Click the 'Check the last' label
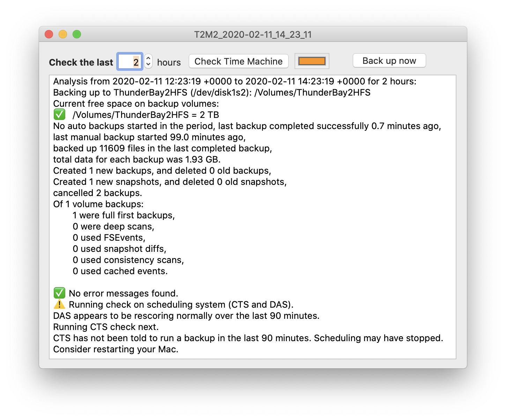506x420 pixels. point(81,62)
